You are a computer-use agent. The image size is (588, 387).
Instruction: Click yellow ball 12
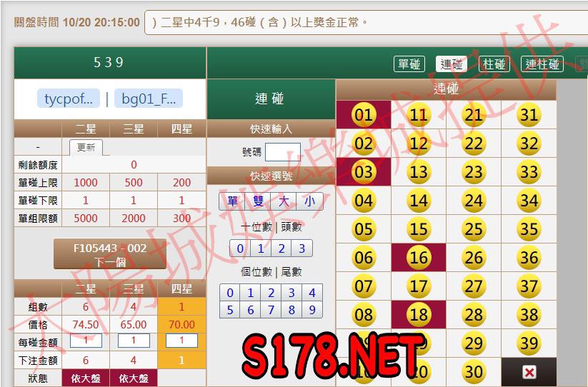click(x=419, y=144)
